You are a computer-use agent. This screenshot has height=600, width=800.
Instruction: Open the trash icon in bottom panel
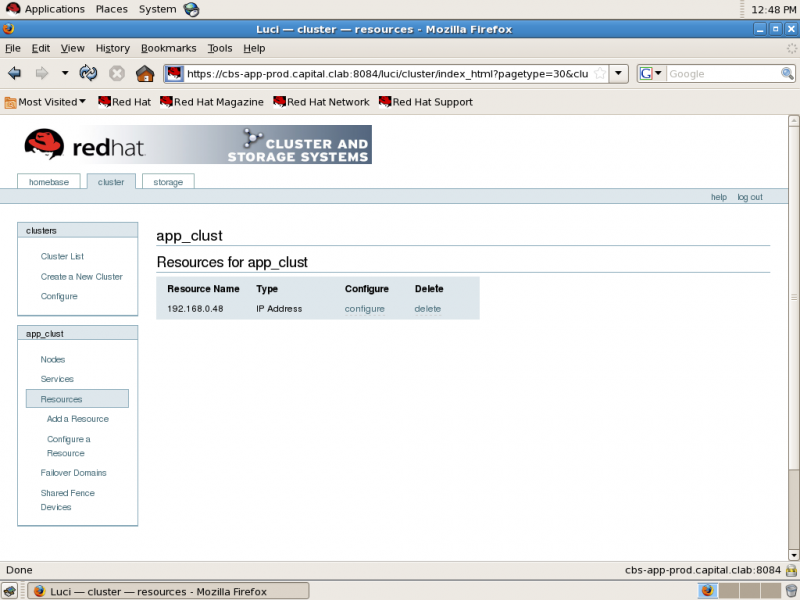click(x=791, y=591)
